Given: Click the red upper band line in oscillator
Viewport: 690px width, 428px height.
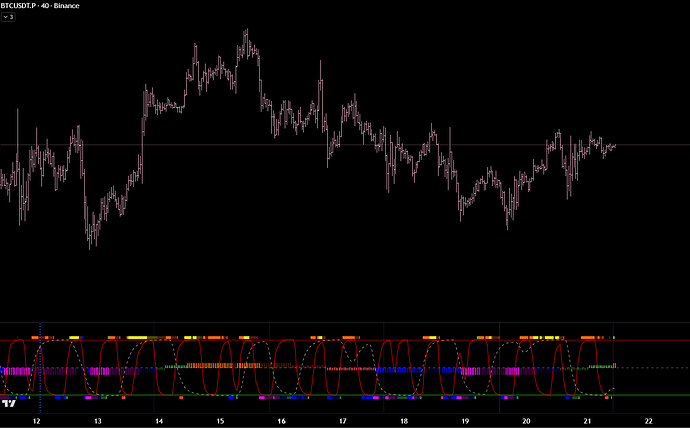Looking at the screenshot, I should (x=650, y=341).
